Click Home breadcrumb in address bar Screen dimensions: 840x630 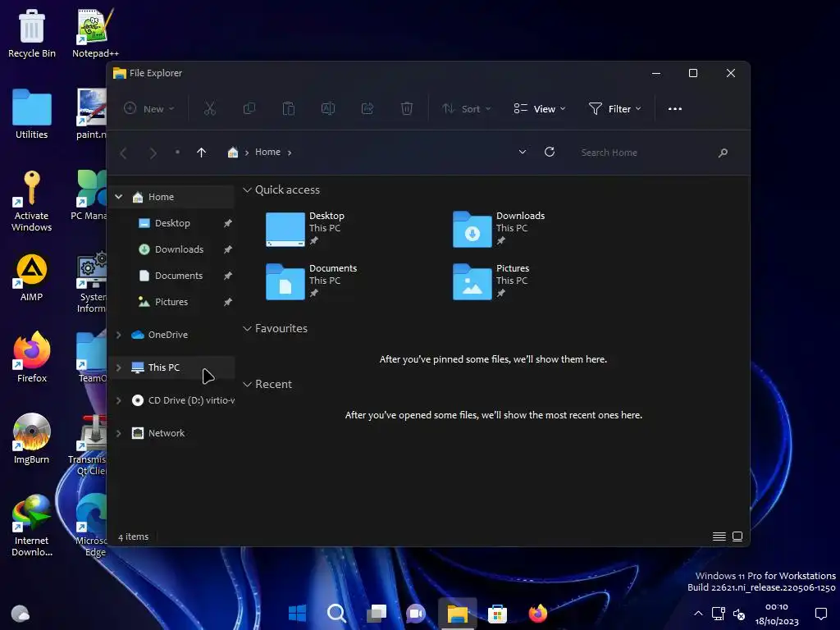(268, 152)
